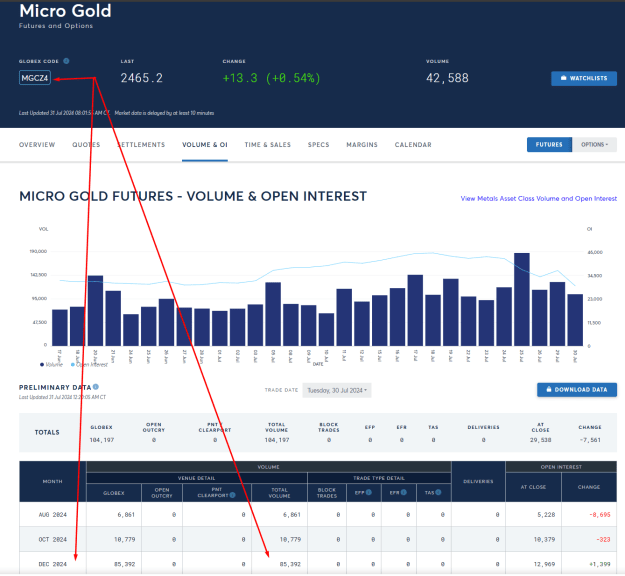
Task: Open the Quotes tab
Action: pos(86,145)
